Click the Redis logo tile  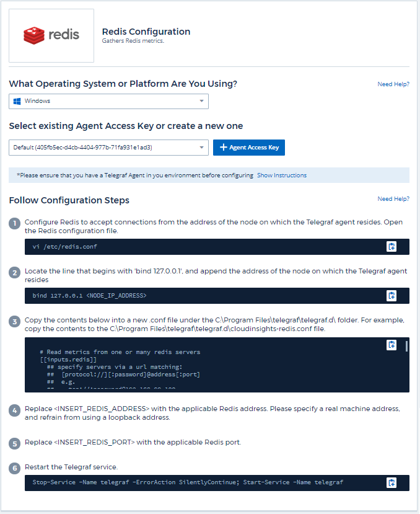point(51,35)
